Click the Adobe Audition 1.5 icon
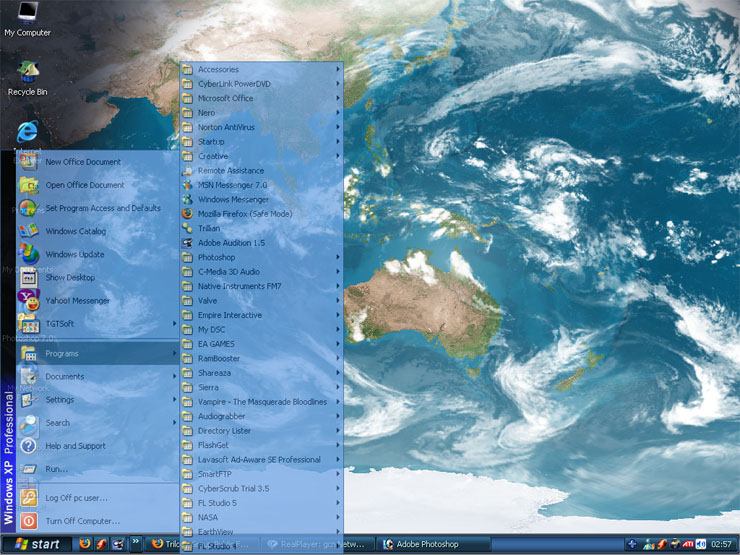Image resolution: width=740 pixels, height=555 pixels. coord(187,243)
